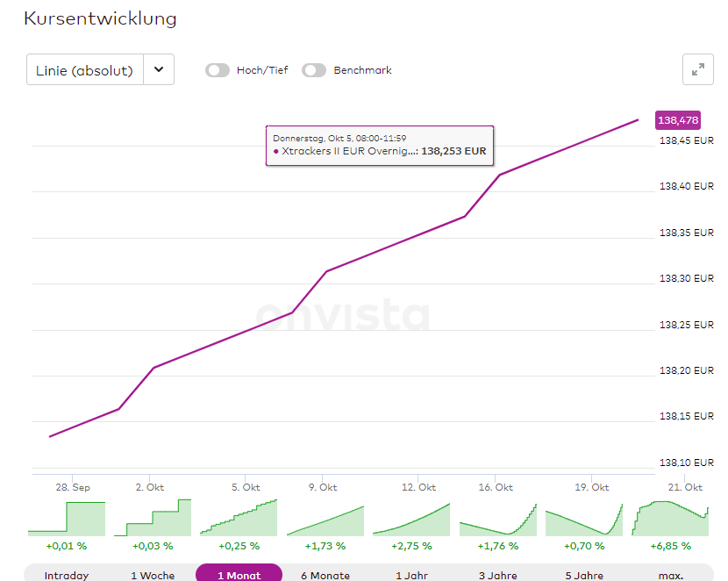The image size is (728, 581).
Task: Show the max. time range
Action: click(670, 575)
